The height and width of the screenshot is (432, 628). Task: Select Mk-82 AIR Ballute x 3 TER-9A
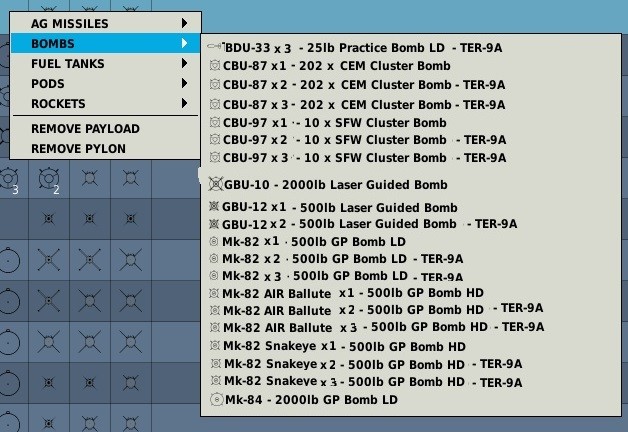(376, 327)
